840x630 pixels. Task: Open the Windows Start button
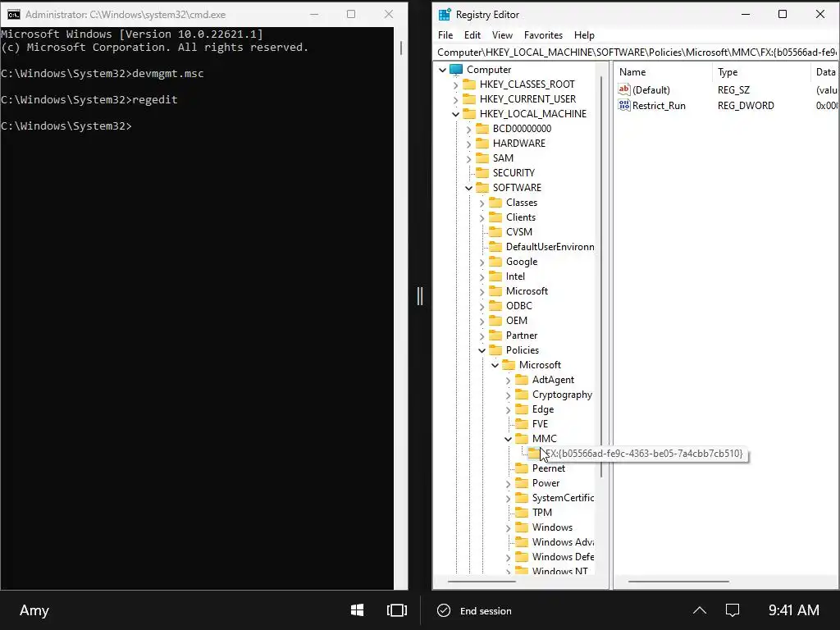coord(357,610)
